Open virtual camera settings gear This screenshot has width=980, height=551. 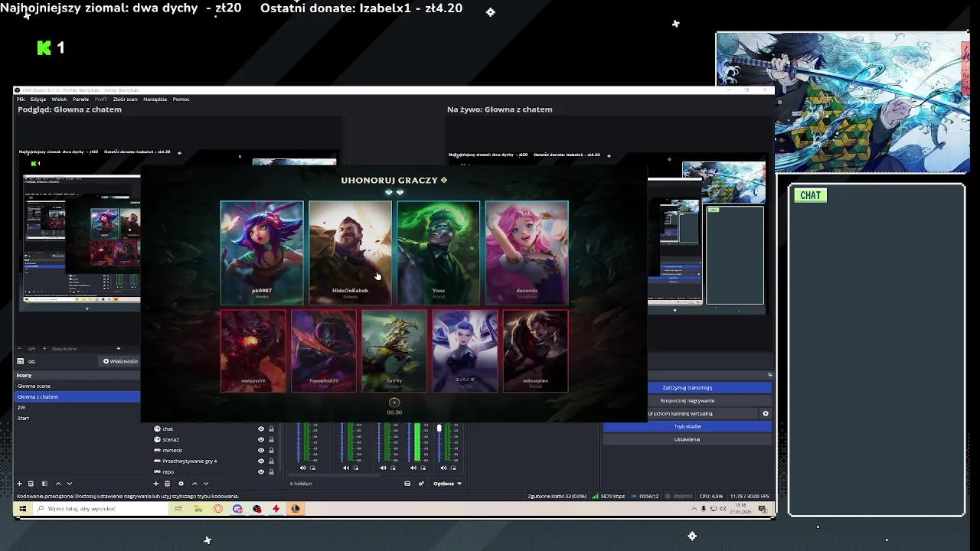pyautogui.click(x=765, y=413)
